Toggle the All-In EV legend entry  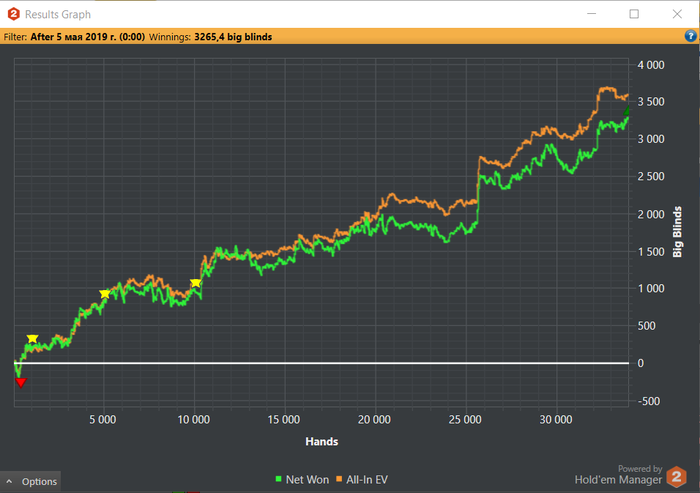pyautogui.click(x=362, y=480)
